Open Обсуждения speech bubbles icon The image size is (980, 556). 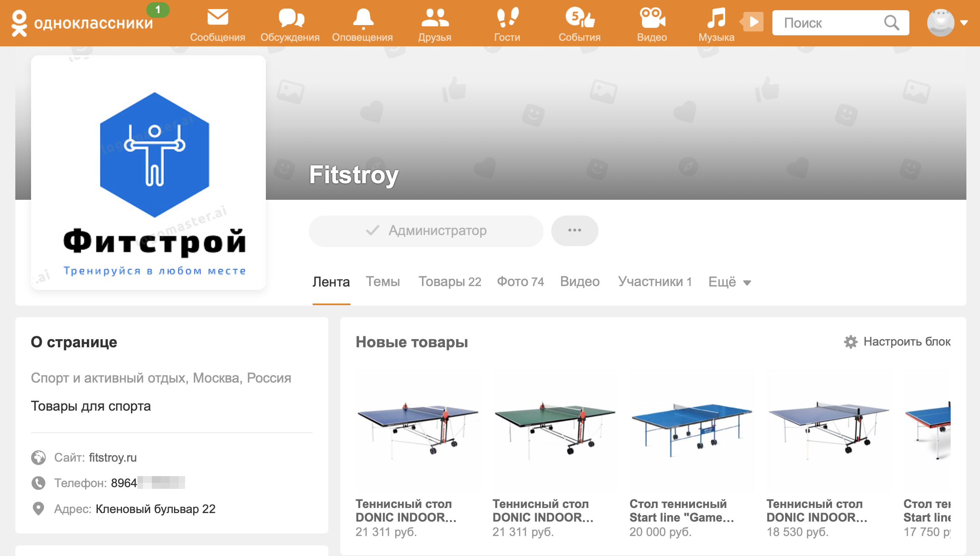point(291,18)
